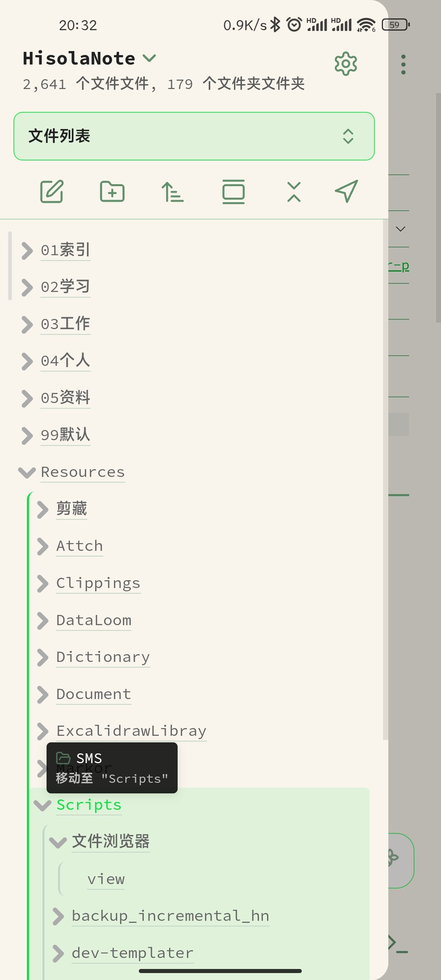This screenshot has width=441, height=980.
Task: Select the backup_incremental_hn folder
Action: point(170,916)
